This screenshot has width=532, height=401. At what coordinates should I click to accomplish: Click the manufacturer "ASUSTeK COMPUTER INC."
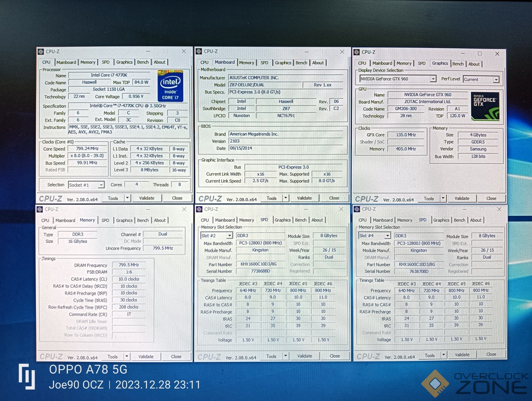(254, 78)
